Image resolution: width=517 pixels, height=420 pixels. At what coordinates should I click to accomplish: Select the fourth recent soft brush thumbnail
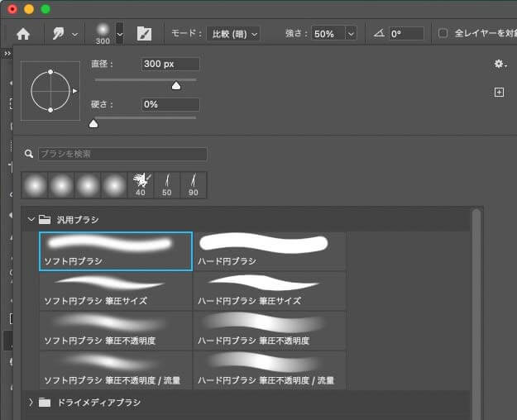pos(114,185)
